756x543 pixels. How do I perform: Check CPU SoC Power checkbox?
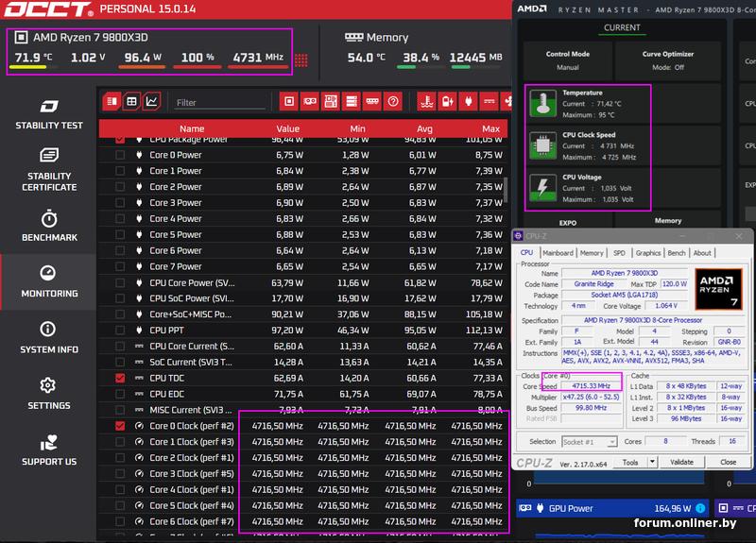click(120, 298)
